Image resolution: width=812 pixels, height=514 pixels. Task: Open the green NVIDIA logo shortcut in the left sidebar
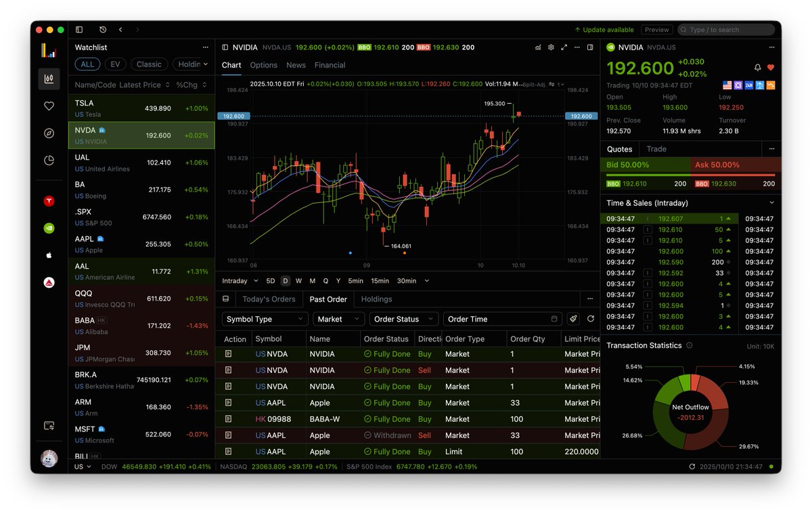(49, 228)
